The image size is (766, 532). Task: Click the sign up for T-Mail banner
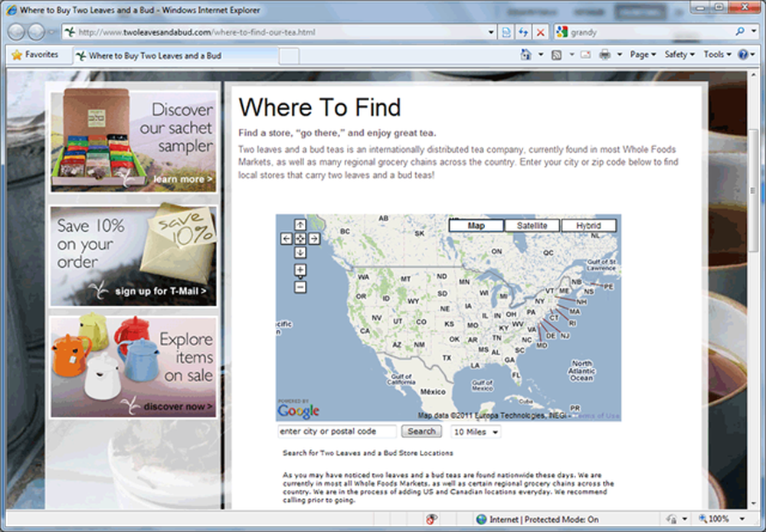pyautogui.click(x=133, y=256)
